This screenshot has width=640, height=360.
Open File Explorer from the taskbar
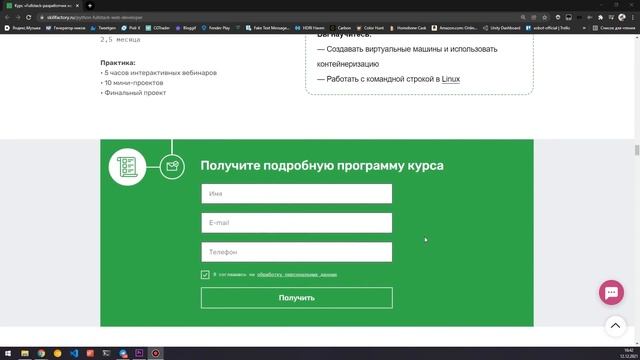pos(25,353)
